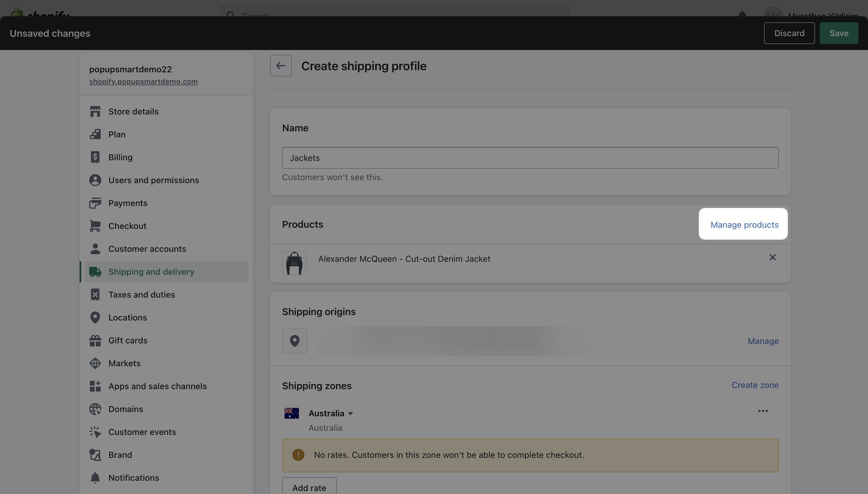Select Shipping and delivery menu item
This screenshot has height=494, width=868.
(x=166, y=272)
